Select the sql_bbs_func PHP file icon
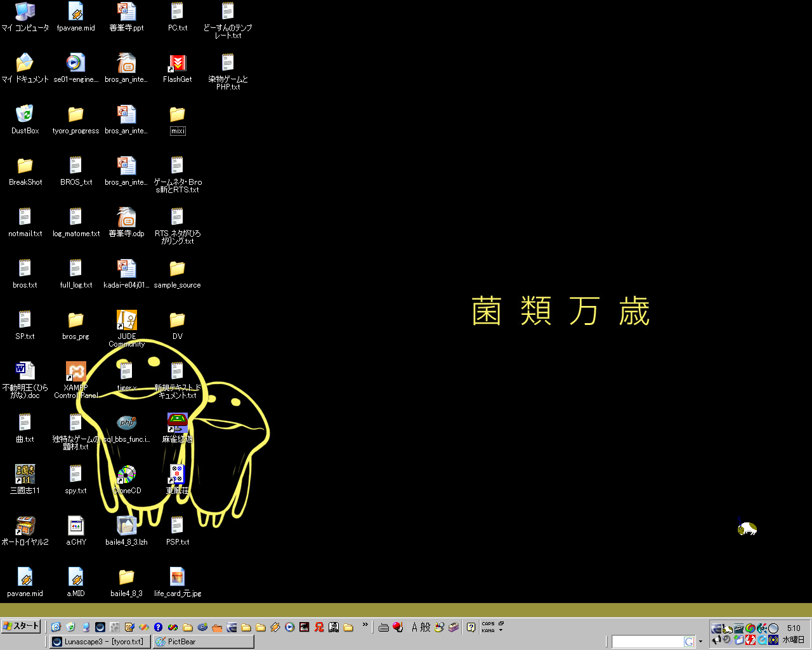The image size is (812, 650). (126, 423)
